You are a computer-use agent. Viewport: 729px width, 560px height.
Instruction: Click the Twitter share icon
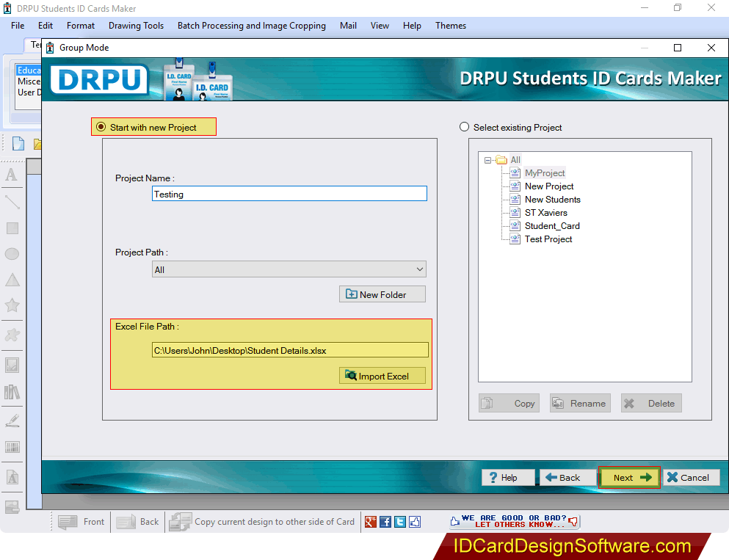point(400,522)
